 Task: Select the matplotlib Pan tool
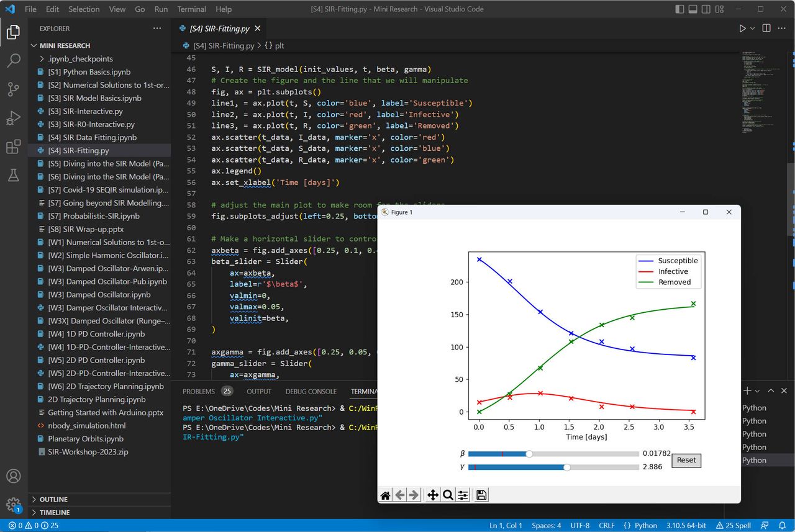433,495
